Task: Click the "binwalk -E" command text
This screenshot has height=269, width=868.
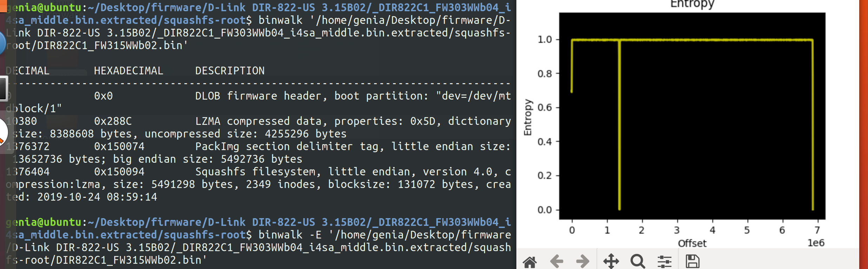Action: 290,235
